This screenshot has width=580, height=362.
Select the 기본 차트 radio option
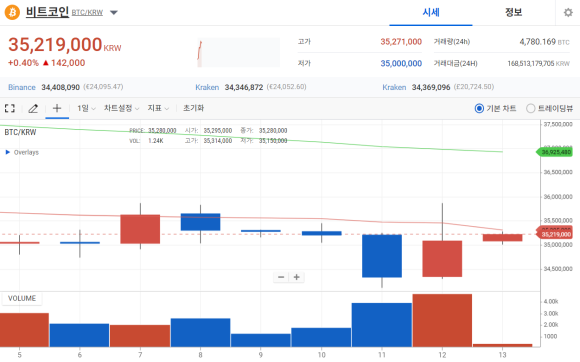[495, 108]
